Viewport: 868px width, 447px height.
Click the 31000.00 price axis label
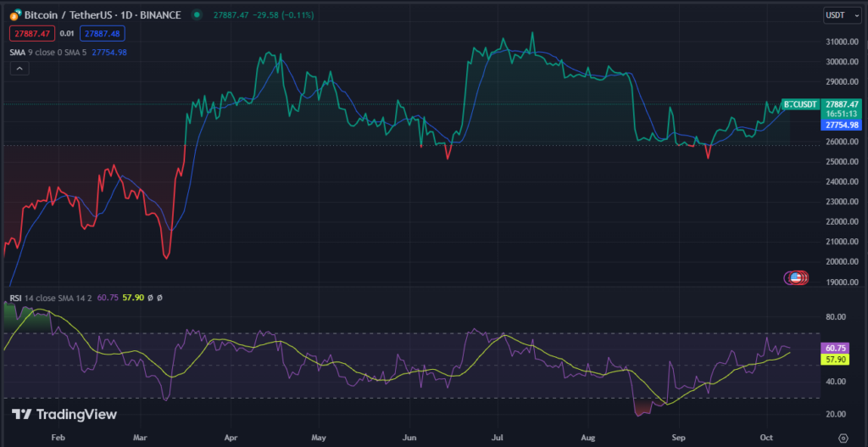coord(842,42)
